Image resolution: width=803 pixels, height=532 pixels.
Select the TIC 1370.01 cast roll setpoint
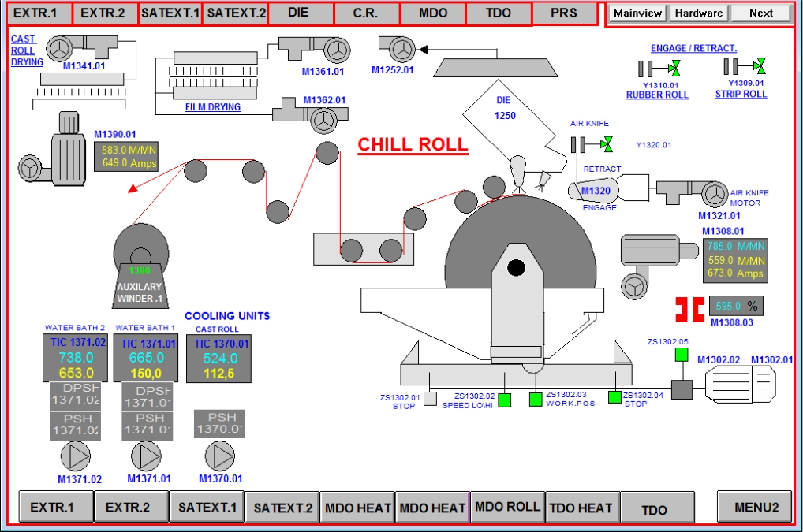[x=222, y=374]
